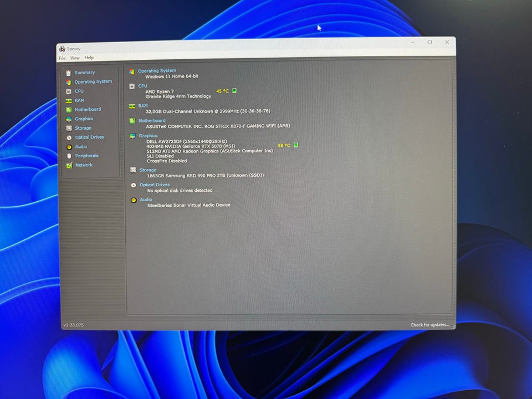
Task: Click the Motherboard heading link in the summary
Action: click(x=152, y=120)
